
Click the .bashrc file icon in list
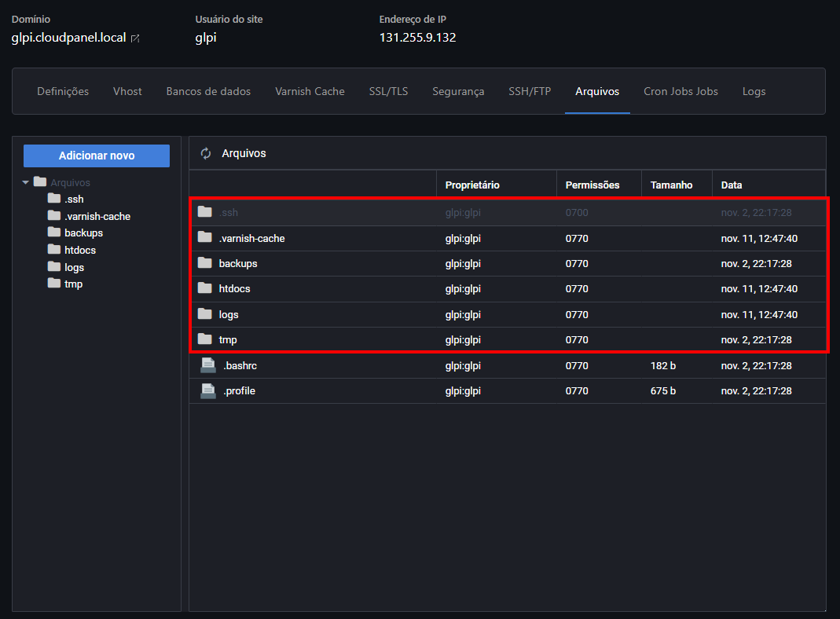point(207,365)
